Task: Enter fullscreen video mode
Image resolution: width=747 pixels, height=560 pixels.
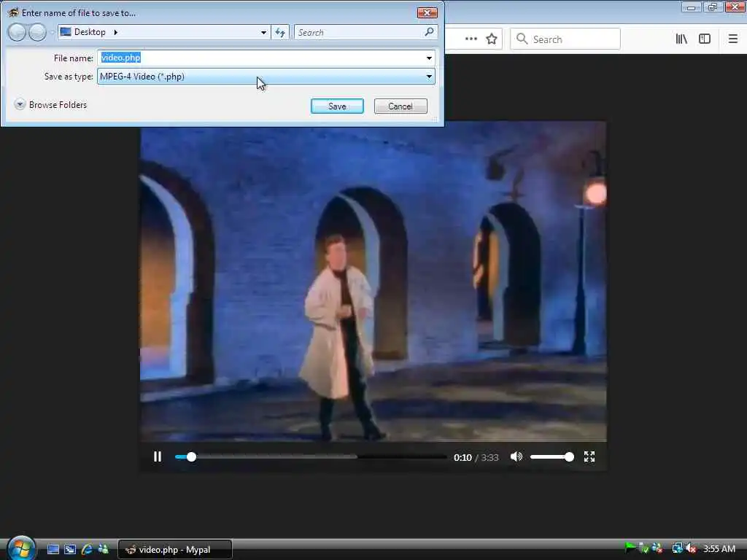Action: [589, 457]
